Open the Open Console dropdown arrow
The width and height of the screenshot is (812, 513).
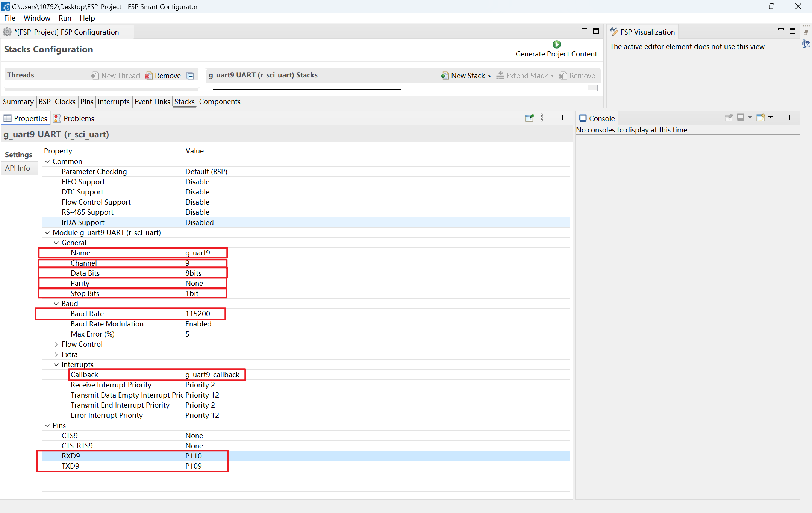pos(770,118)
